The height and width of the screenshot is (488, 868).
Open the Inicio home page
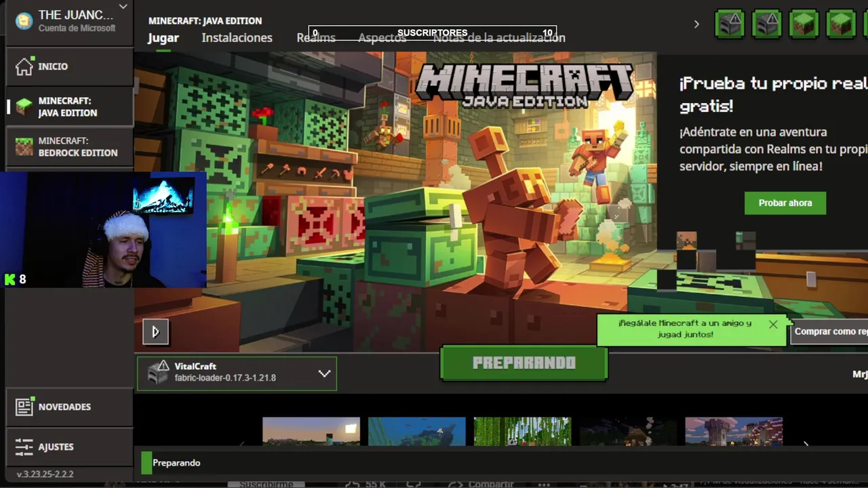(69, 66)
